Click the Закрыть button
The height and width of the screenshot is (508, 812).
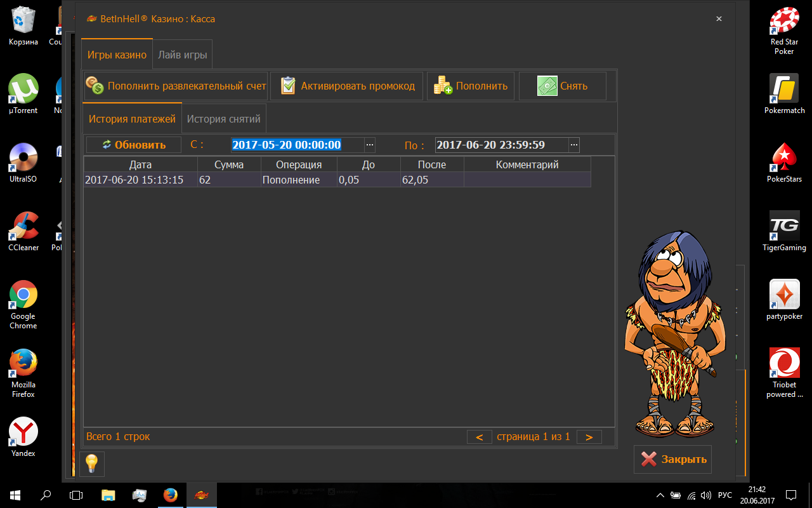click(672, 459)
